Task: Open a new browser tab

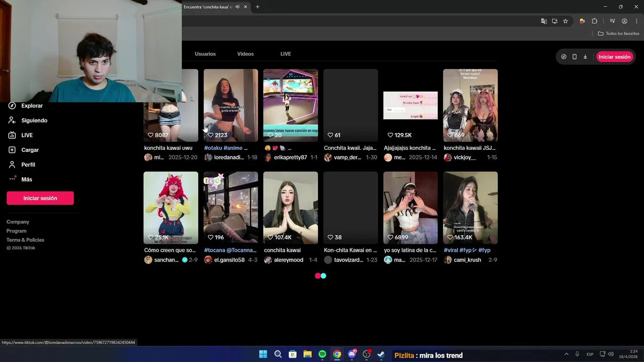Action: 258,7
